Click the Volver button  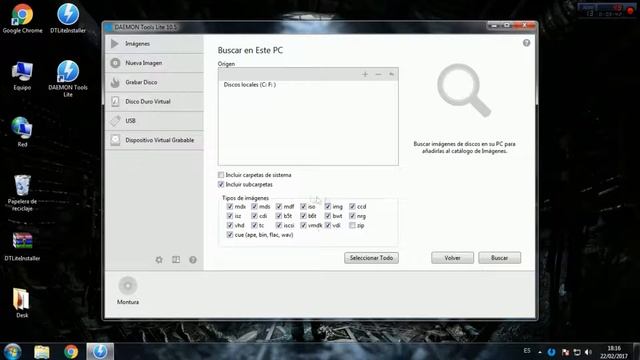[453, 258]
